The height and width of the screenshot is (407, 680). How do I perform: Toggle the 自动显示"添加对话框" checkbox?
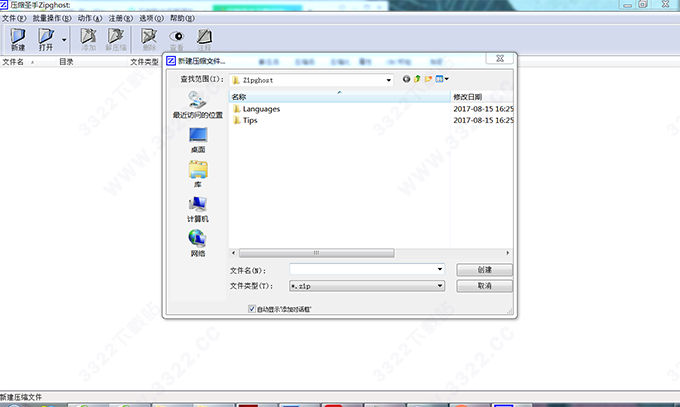pos(252,309)
